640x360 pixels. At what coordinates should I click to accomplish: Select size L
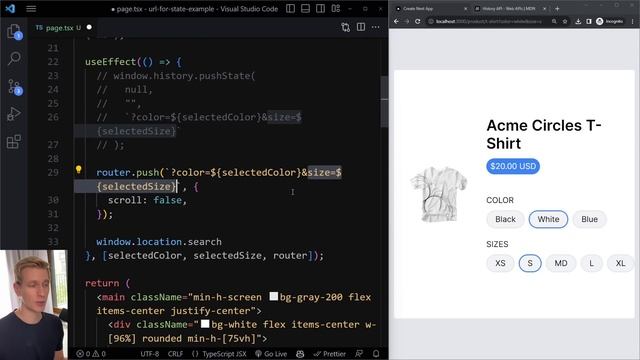[591, 263]
